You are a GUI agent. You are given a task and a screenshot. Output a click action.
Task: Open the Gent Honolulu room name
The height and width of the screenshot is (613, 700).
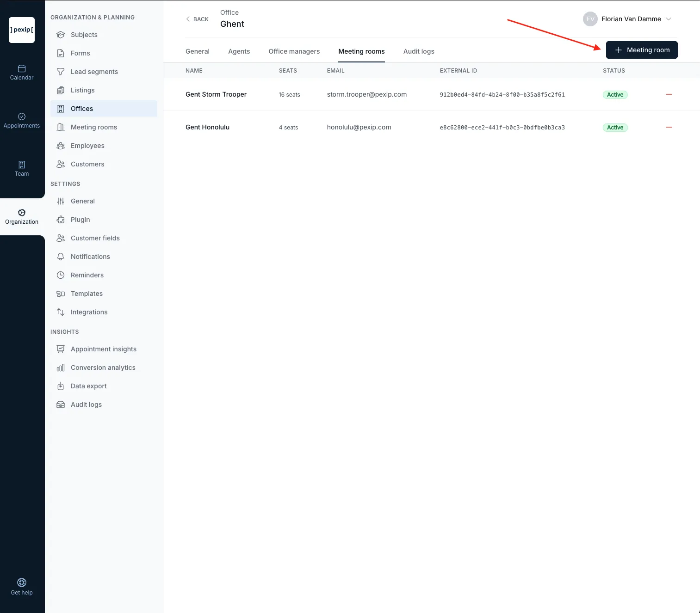pos(208,127)
